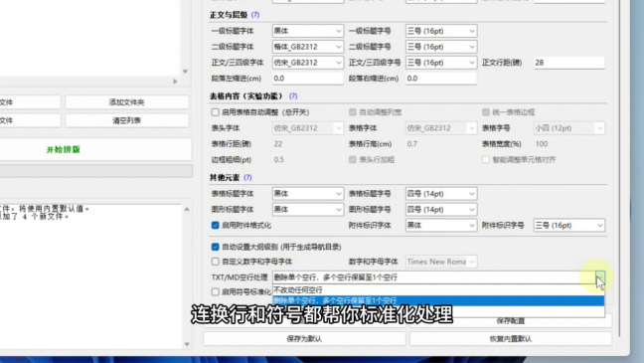Click the 表格宽度(%) field with 100

(568, 144)
